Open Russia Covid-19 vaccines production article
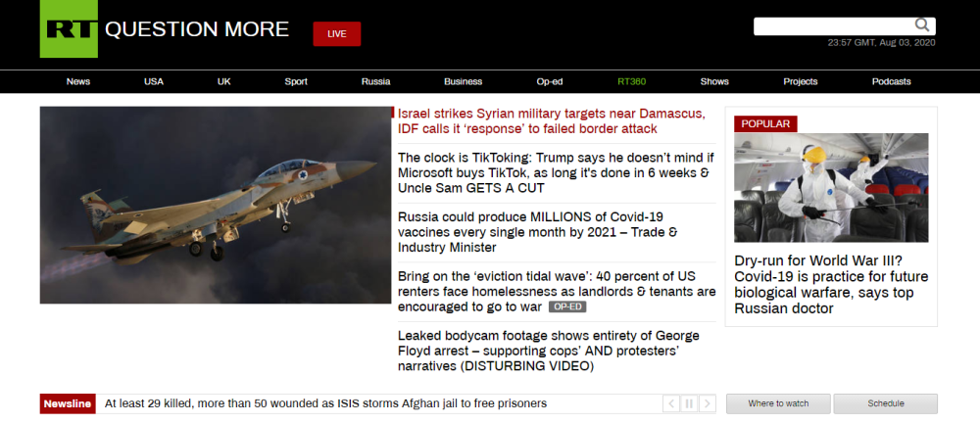Viewport: 980px width, 424px height. (537, 232)
